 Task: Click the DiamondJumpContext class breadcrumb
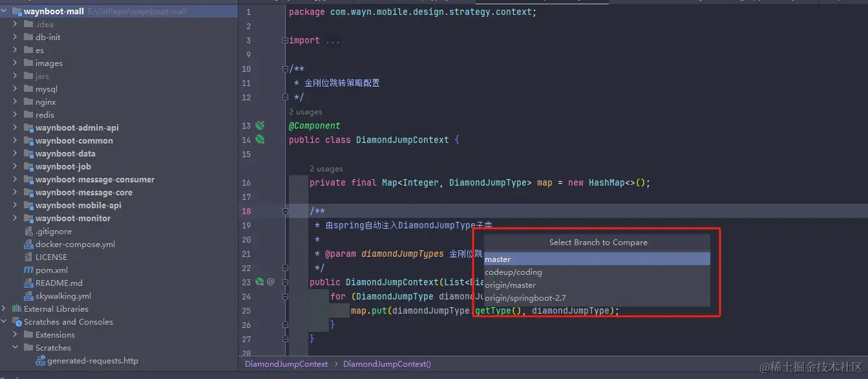point(286,364)
